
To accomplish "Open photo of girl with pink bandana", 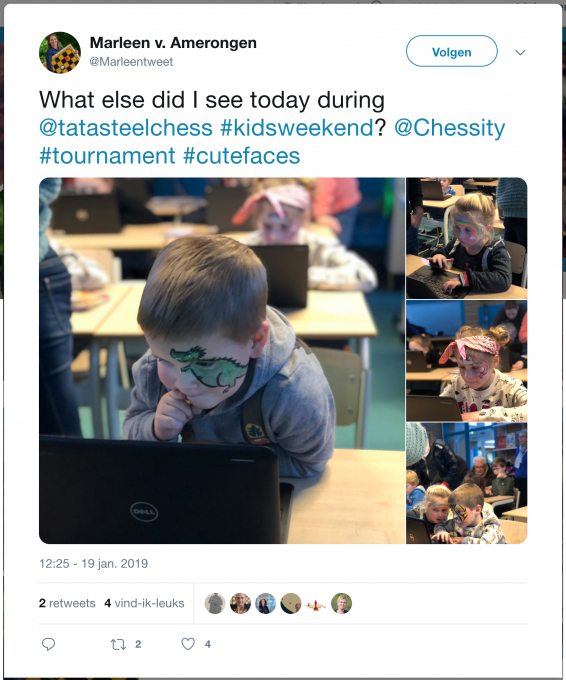I will (467, 361).
